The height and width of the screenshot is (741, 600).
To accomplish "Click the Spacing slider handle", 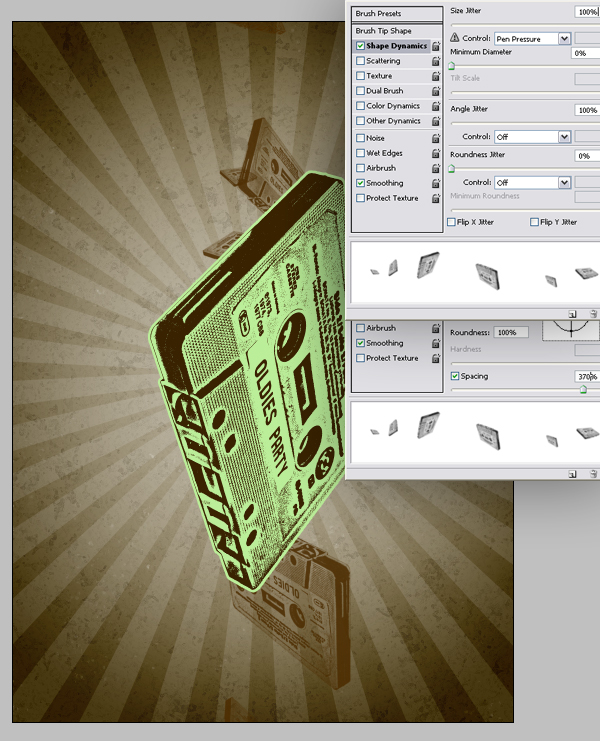I will (583, 389).
